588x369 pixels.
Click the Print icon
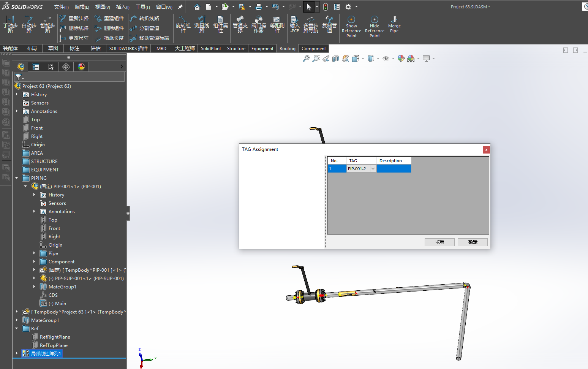coord(259,7)
